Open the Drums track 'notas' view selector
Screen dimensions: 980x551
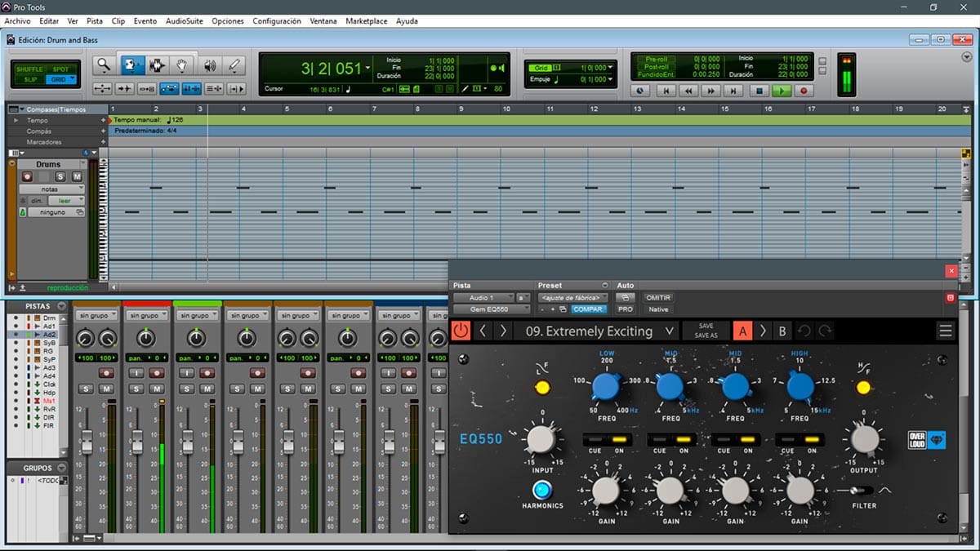pyautogui.click(x=51, y=189)
